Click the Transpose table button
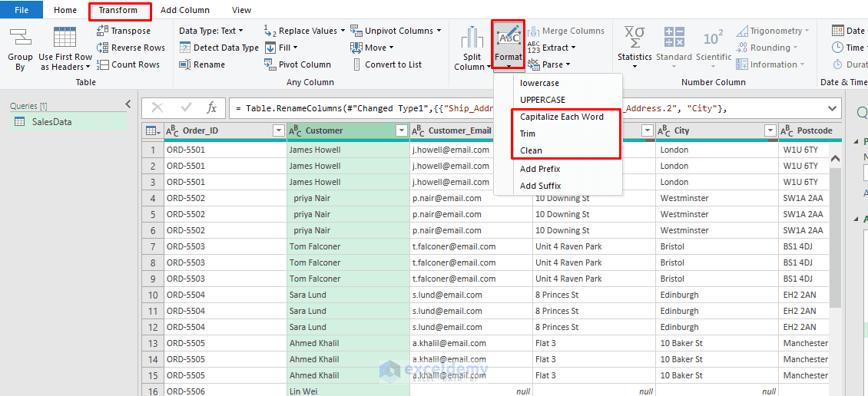868x396 pixels. tap(124, 31)
